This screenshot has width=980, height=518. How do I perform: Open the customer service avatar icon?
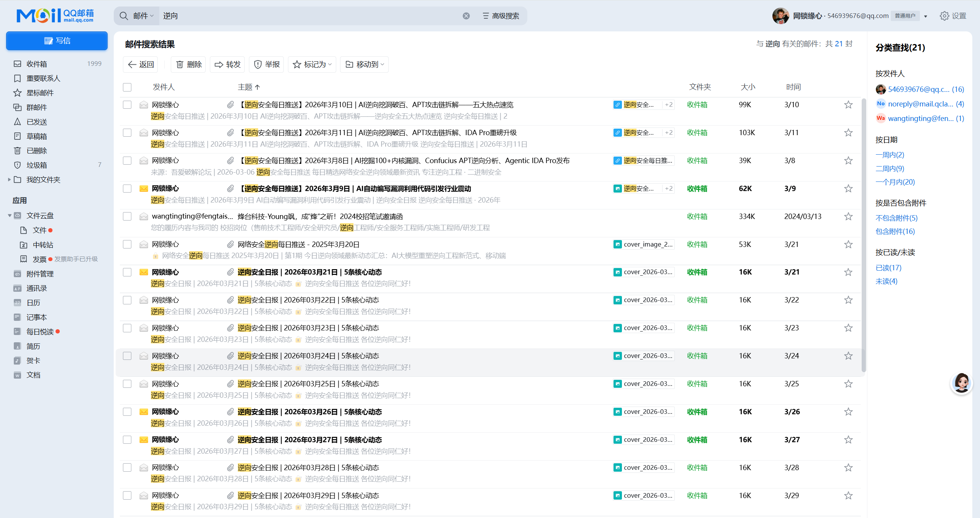961,382
